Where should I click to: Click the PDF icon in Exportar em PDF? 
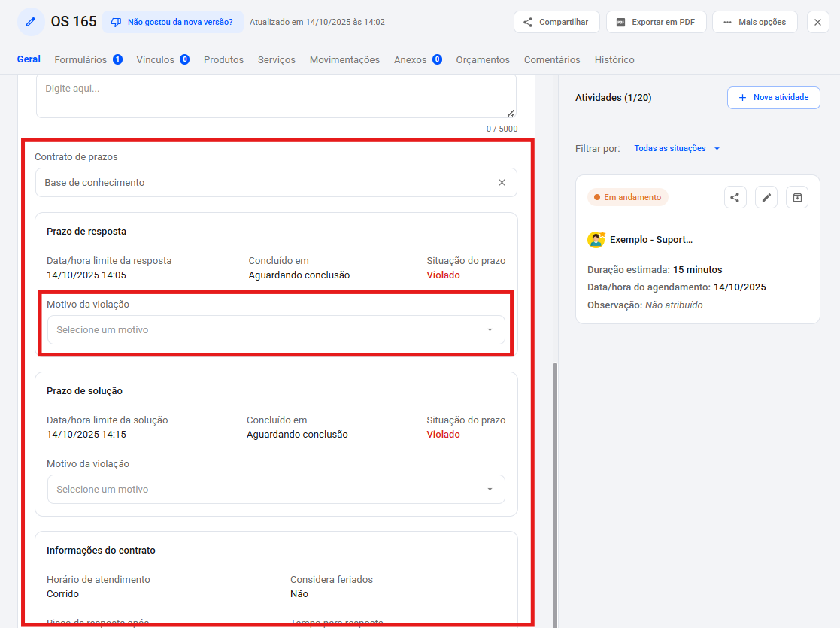pyautogui.click(x=620, y=22)
